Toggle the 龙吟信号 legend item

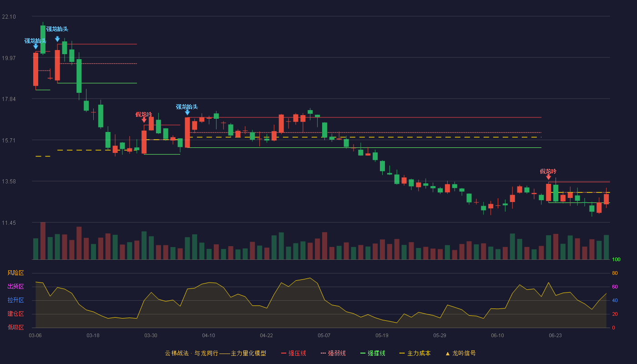[460, 353]
